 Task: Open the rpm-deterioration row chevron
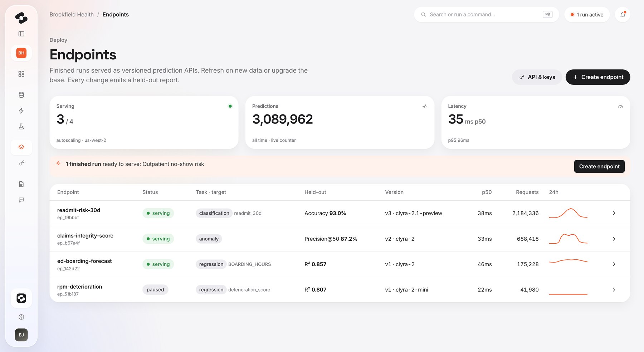coord(614,290)
